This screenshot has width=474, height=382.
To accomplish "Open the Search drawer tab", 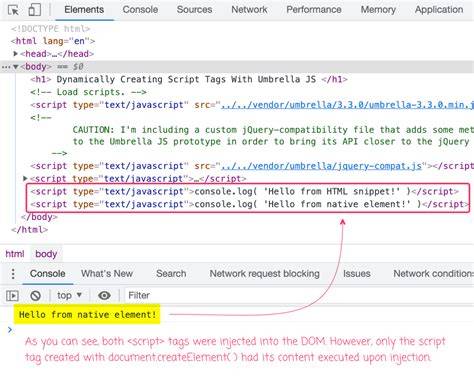I will tap(171, 274).
